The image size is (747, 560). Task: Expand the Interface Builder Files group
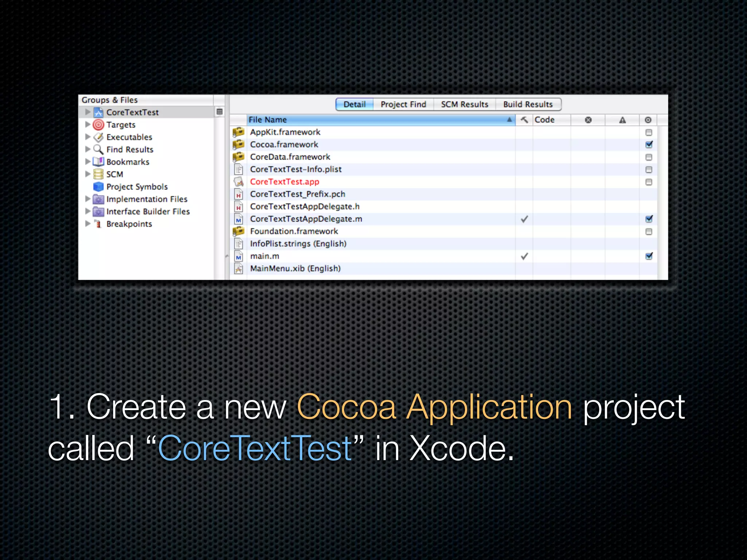click(88, 211)
